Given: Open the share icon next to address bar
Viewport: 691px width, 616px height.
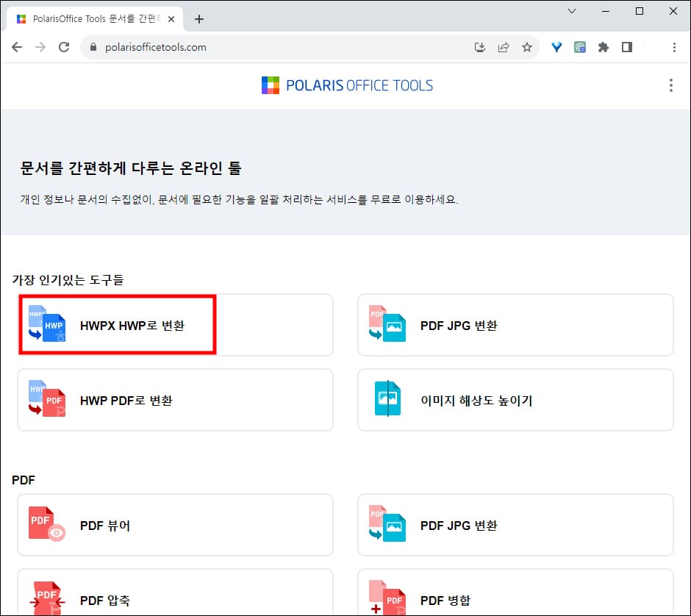Looking at the screenshot, I should click(504, 46).
